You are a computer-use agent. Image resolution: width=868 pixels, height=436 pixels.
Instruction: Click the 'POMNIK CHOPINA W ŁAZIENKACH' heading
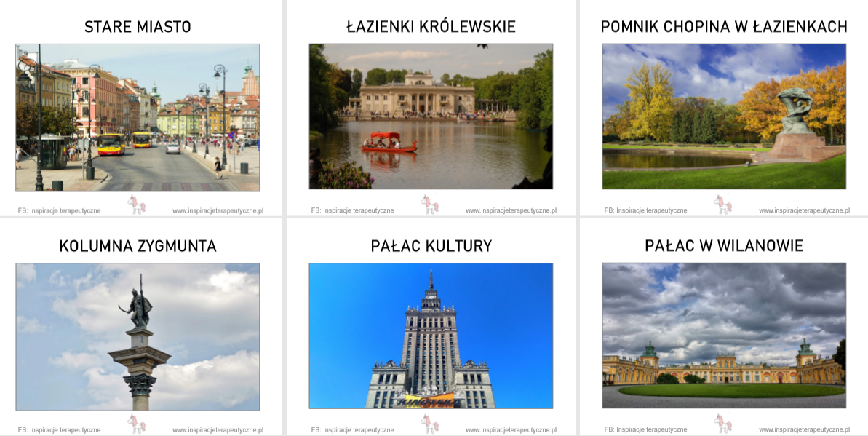(724, 27)
